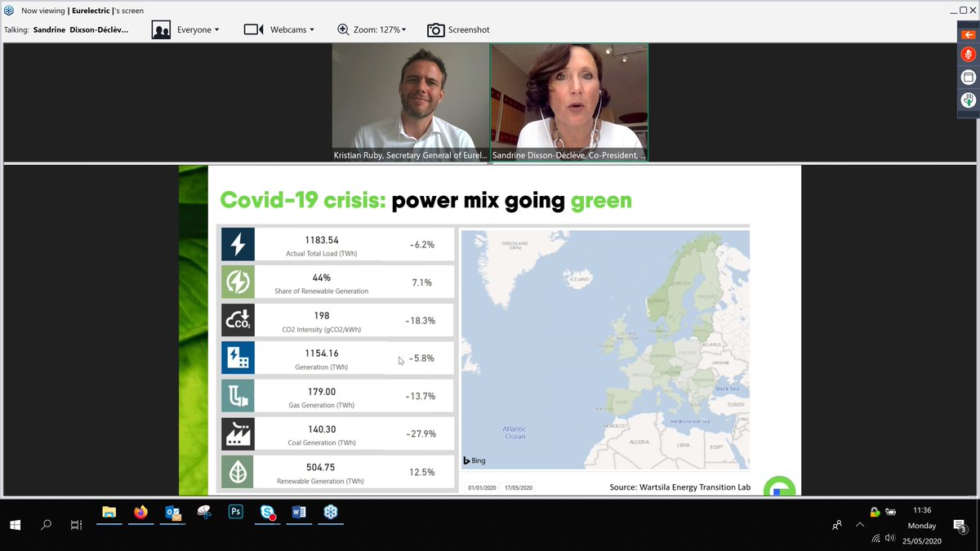Click the magnifier icon beside Zoom
980x551 pixels.
point(344,29)
